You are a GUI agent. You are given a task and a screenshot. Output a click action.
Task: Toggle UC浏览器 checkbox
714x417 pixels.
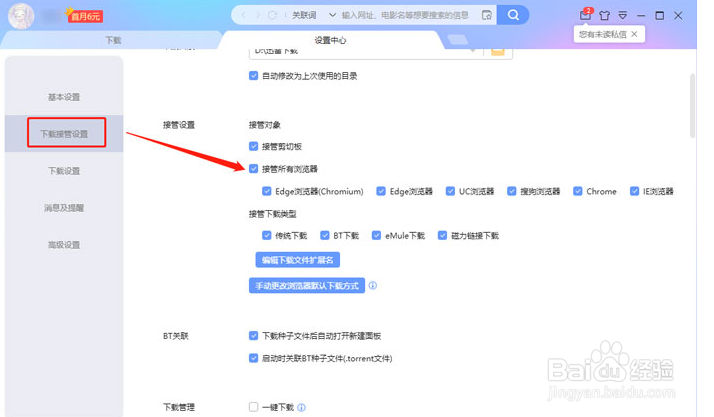(x=450, y=191)
